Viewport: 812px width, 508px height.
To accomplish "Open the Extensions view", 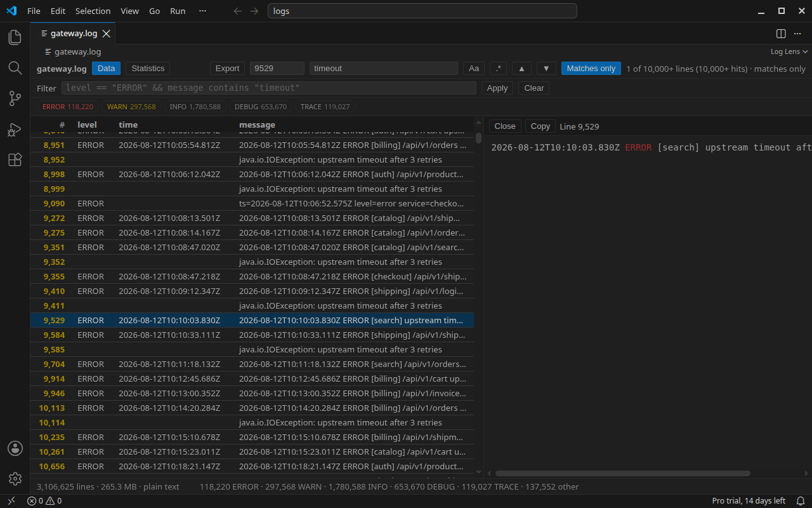I will coord(15,160).
